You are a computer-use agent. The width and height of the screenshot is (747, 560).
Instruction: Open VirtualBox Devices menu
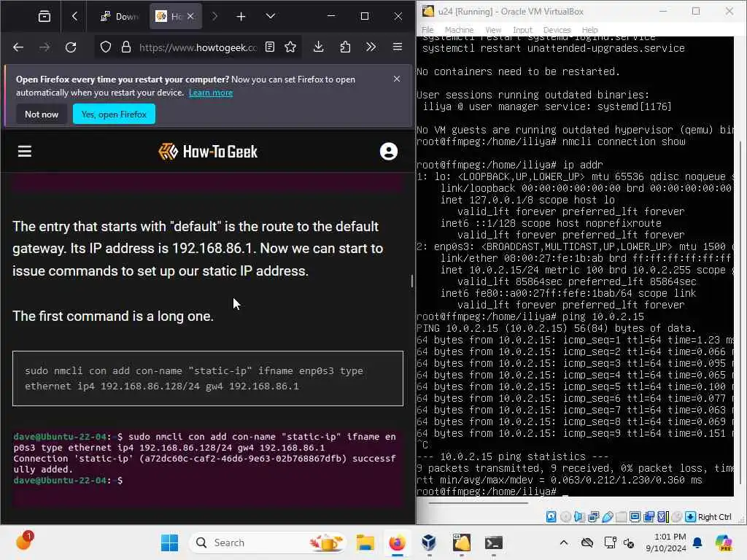coord(557,29)
